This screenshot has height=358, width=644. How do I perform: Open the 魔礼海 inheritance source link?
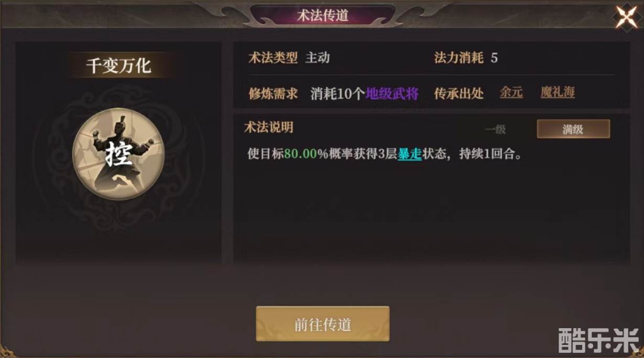click(558, 93)
